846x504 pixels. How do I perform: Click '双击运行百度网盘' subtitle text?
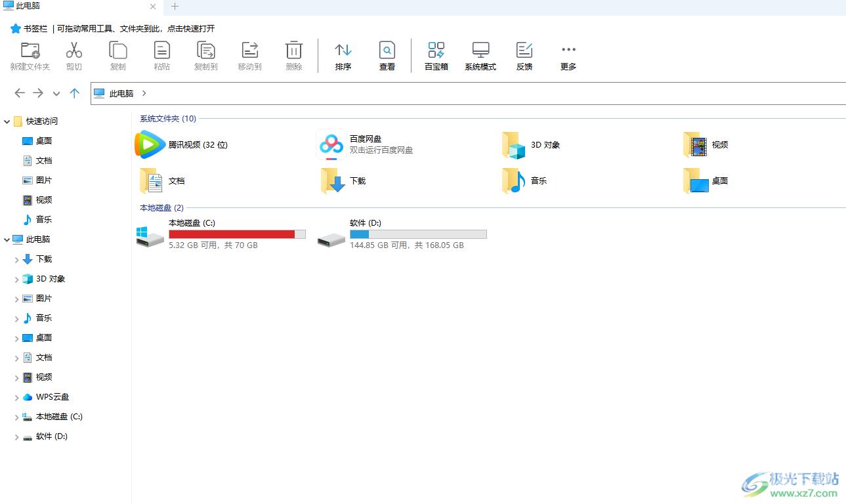381,150
